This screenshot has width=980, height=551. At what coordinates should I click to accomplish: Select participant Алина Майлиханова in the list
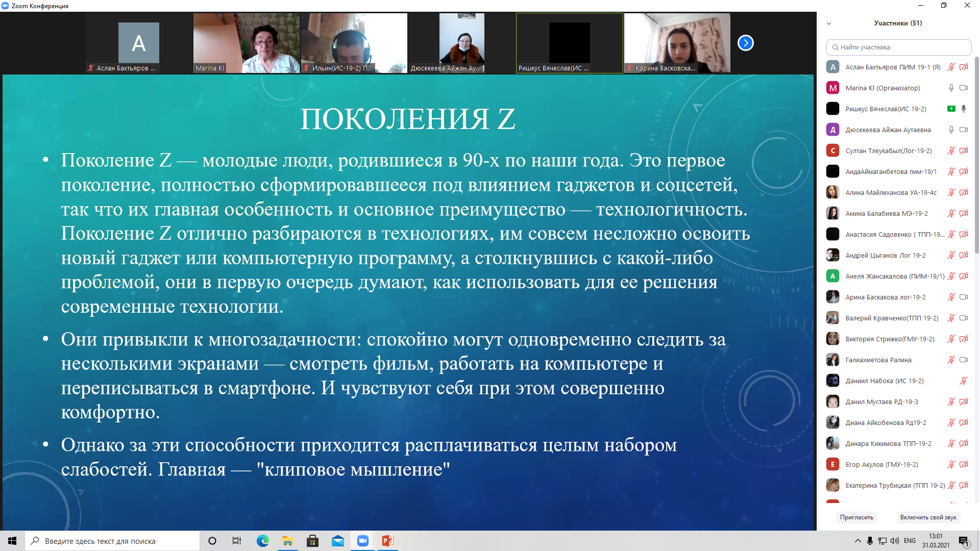tap(891, 192)
